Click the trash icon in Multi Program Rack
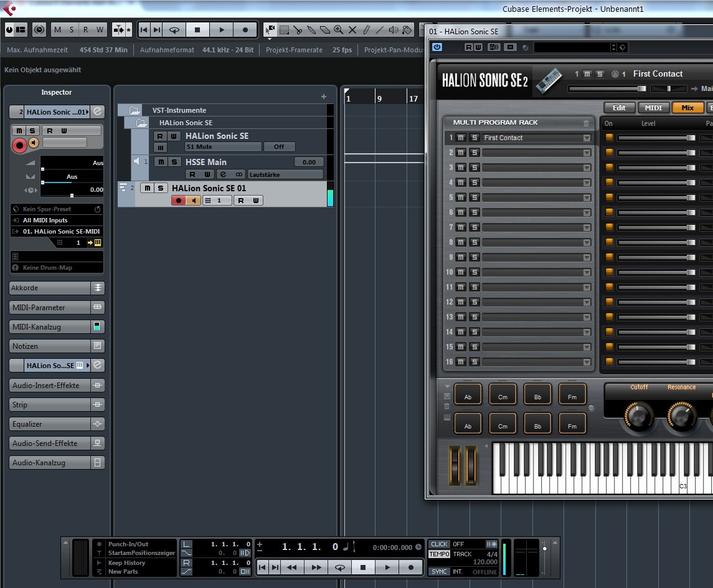This screenshot has width=713, height=588. [586, 123]
